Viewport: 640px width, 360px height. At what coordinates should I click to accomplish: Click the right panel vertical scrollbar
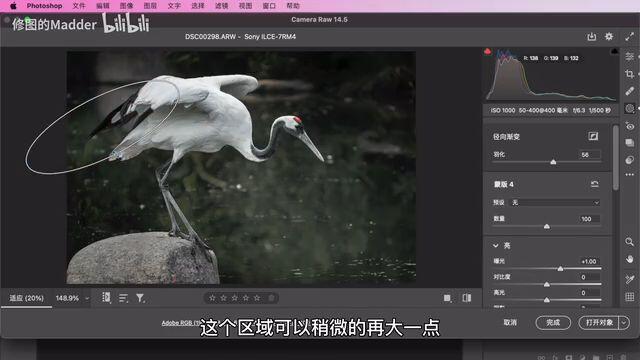point(616,157)
